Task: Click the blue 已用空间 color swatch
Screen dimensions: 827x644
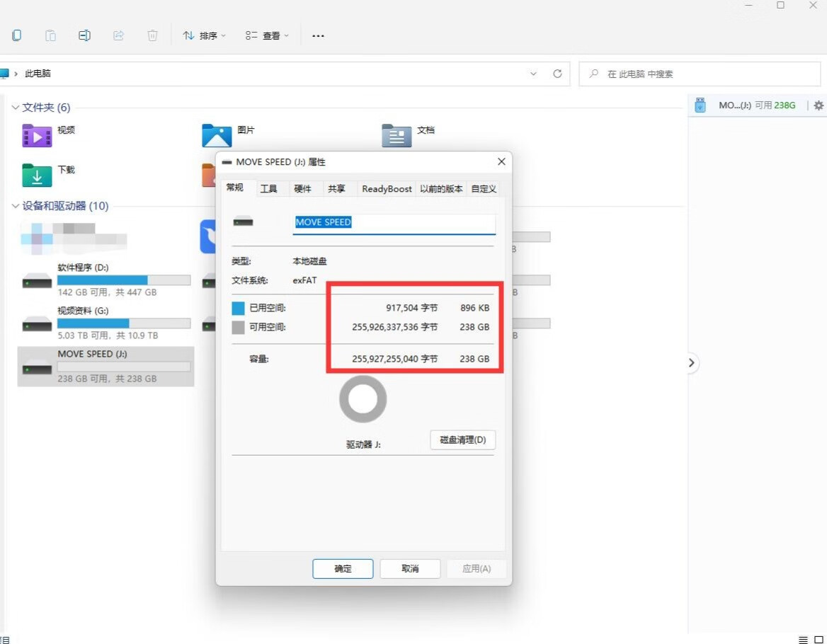Action: pos(239,308)
